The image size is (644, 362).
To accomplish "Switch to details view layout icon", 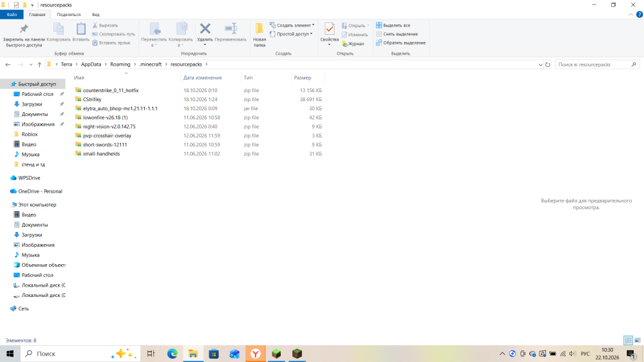I will click(x=628, y=340).
